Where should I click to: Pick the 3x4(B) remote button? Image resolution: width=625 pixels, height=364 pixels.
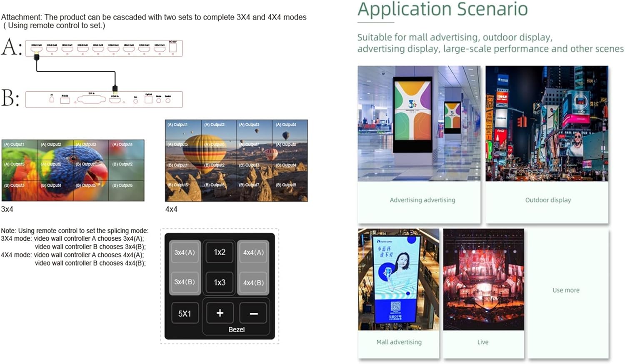(185, 282)
